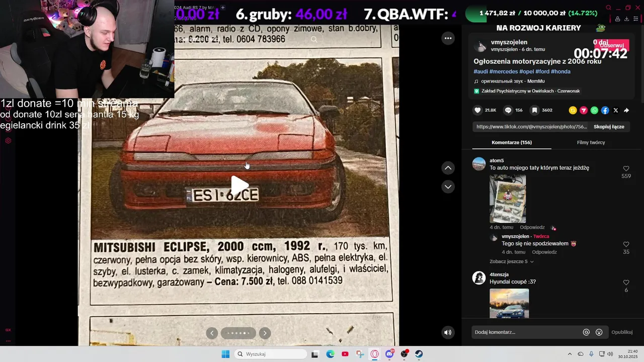Open the #honda hashtag
The image size is (644, 362).
point(560,71)
